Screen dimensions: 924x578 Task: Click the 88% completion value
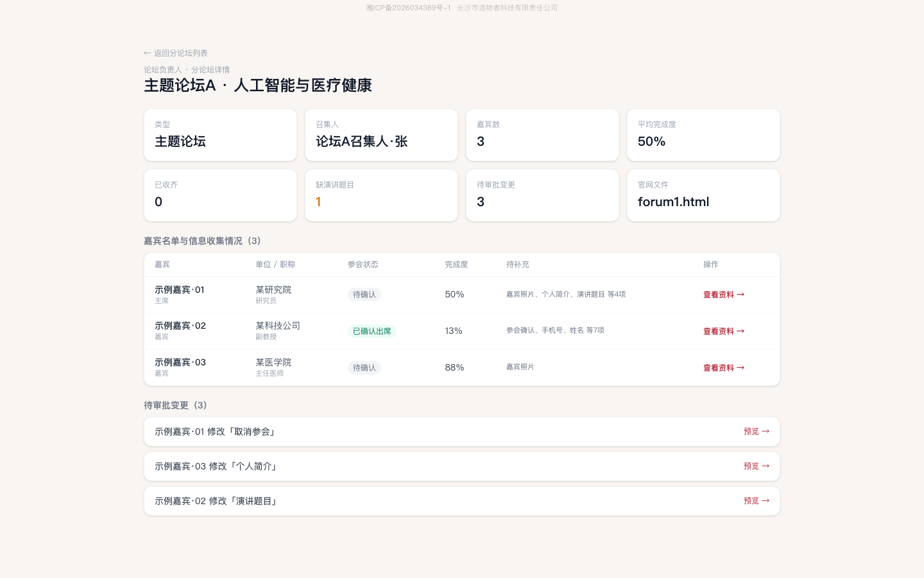[x=454, y=367]
